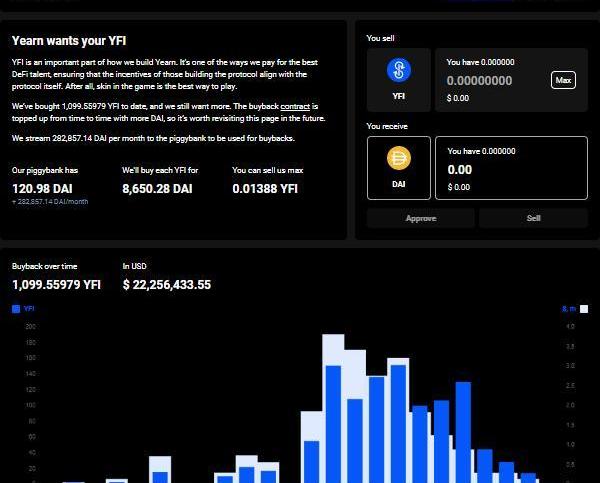Click the yellow DAI token icon
Viewport: 600px width, 483px height.
coord(399,158)
